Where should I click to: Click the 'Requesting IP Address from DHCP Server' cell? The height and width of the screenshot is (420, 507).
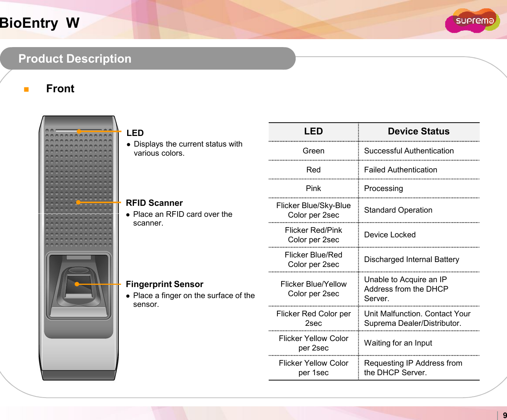pos(419,368)
